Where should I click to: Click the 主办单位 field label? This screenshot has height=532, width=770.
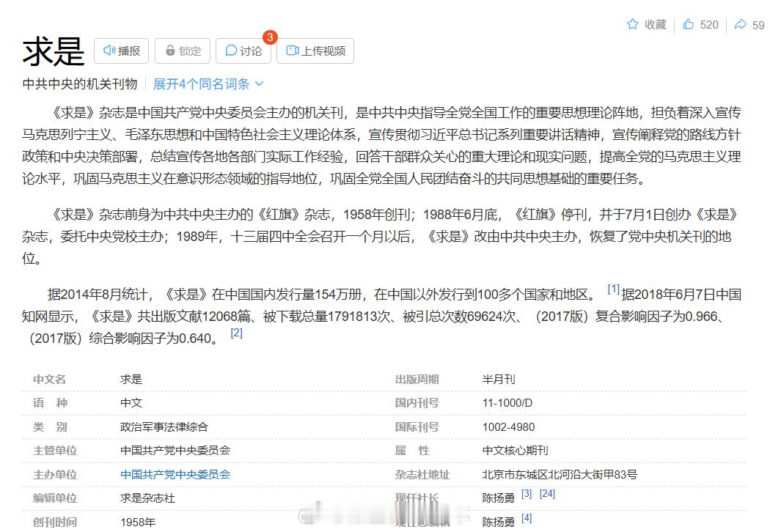pos(55,475)
